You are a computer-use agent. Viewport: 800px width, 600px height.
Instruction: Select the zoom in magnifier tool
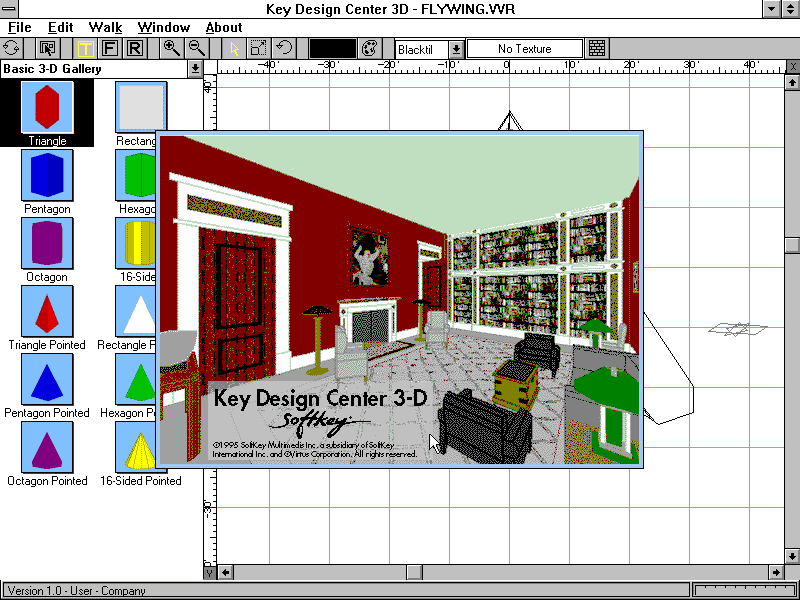coord(171,48)
